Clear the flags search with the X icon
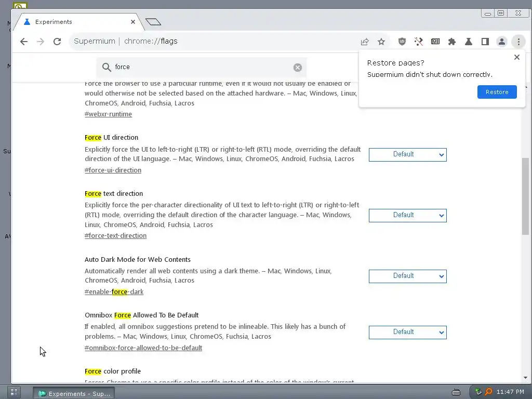This screenshot has width=532, height=399. coord(298,68)
